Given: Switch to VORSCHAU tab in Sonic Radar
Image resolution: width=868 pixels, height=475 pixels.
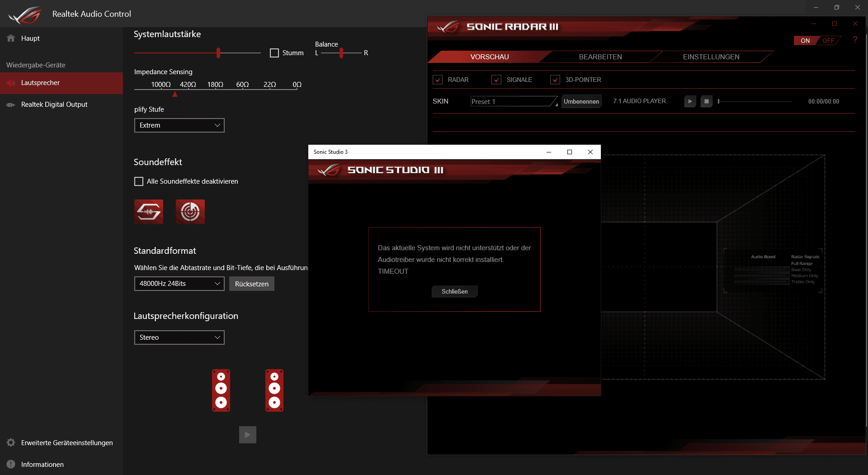Looking at the screenshot, I should click(490, 57).
